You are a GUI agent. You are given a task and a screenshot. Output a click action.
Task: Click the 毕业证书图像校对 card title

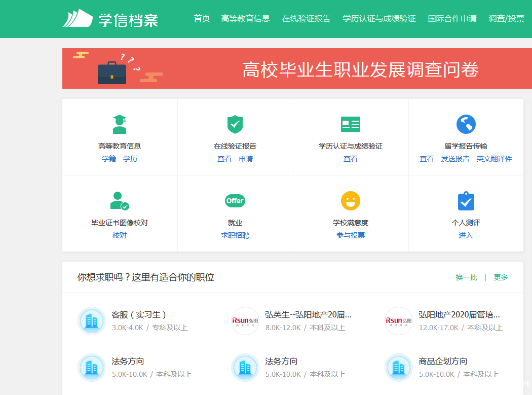tap(120, 223)
